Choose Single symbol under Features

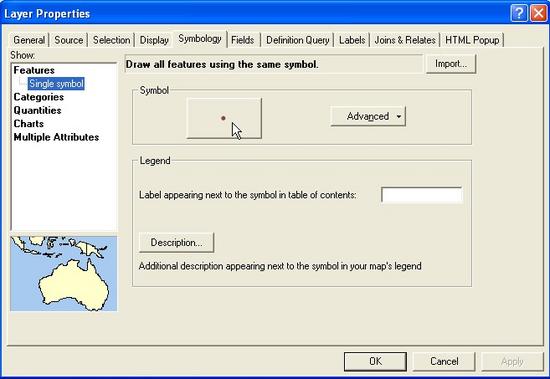coord(56,84)
